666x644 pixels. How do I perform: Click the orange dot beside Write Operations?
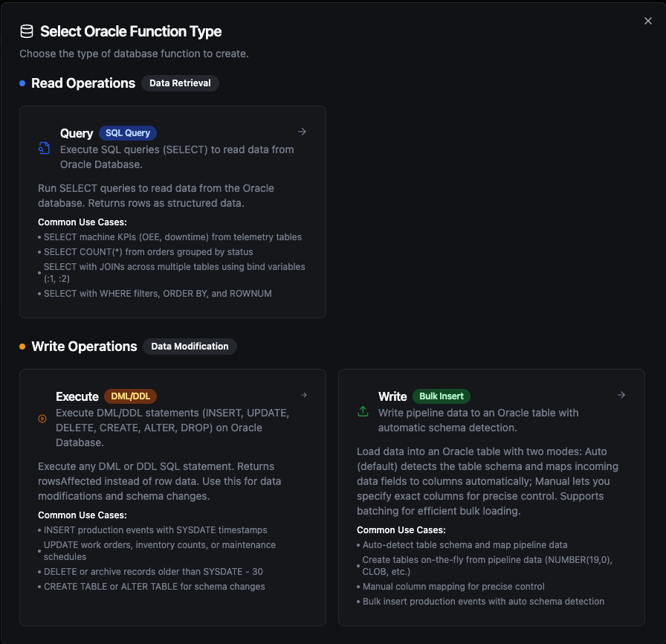coord(22,347)
